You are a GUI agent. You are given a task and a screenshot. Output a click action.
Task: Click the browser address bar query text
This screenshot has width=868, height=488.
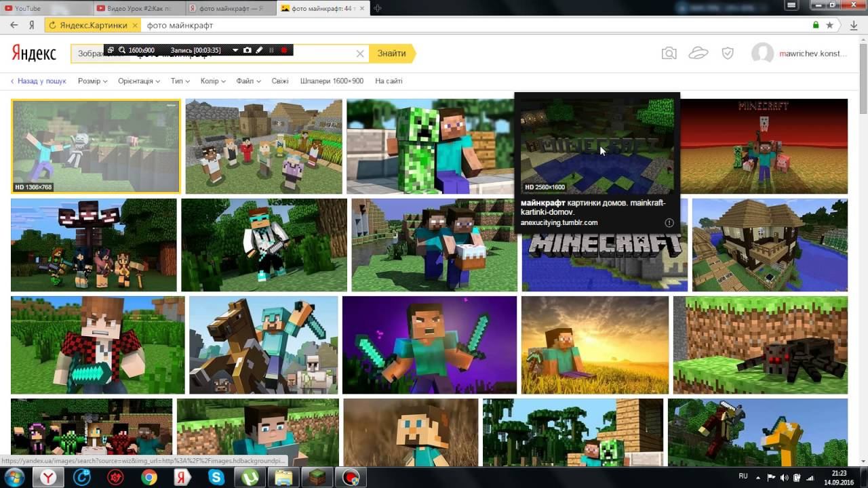180,25
